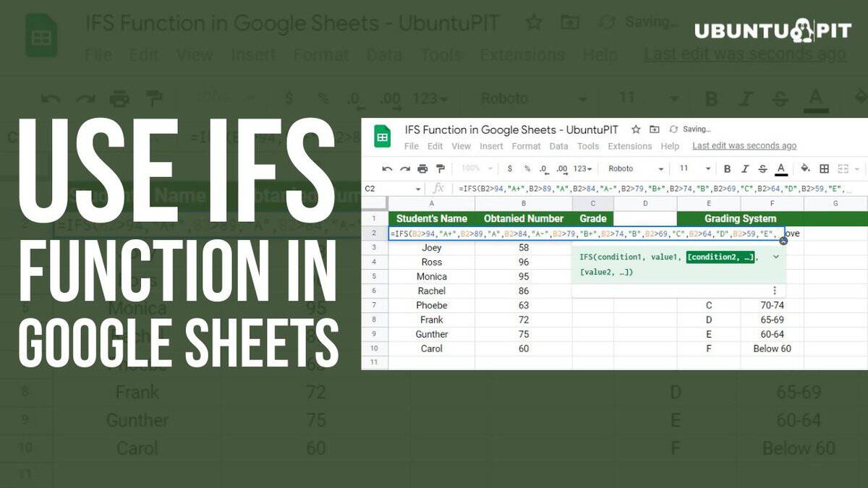Open the 123 number format dropdown in the bright inset toolbar
Viewport: 868px width, 488px height.
click(582, 168)
